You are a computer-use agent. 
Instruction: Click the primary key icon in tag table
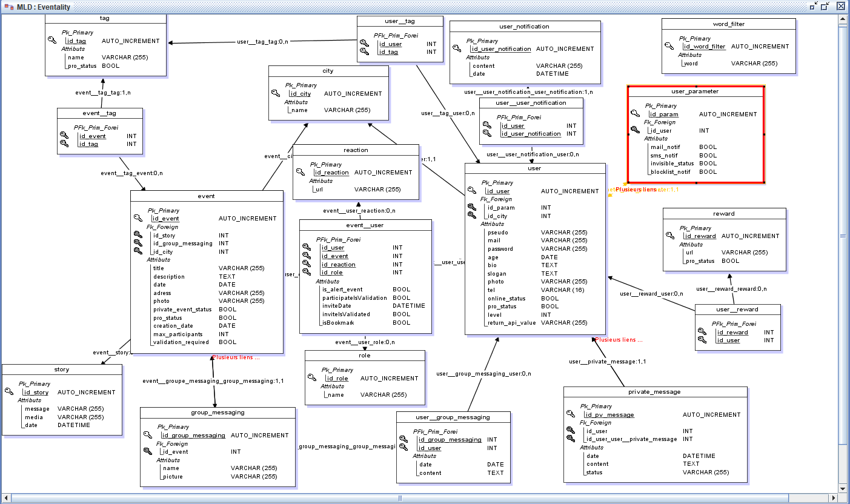tap(52, 40)
